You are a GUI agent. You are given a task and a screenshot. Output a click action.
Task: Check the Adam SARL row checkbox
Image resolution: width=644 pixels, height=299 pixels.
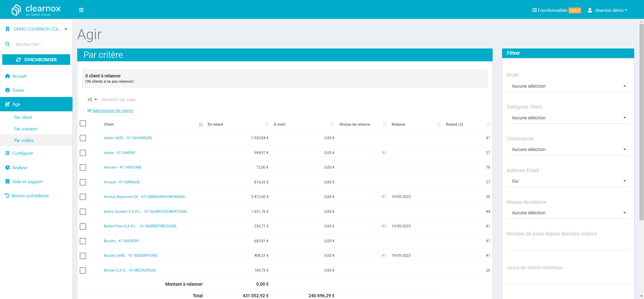[x=83, y=138]
